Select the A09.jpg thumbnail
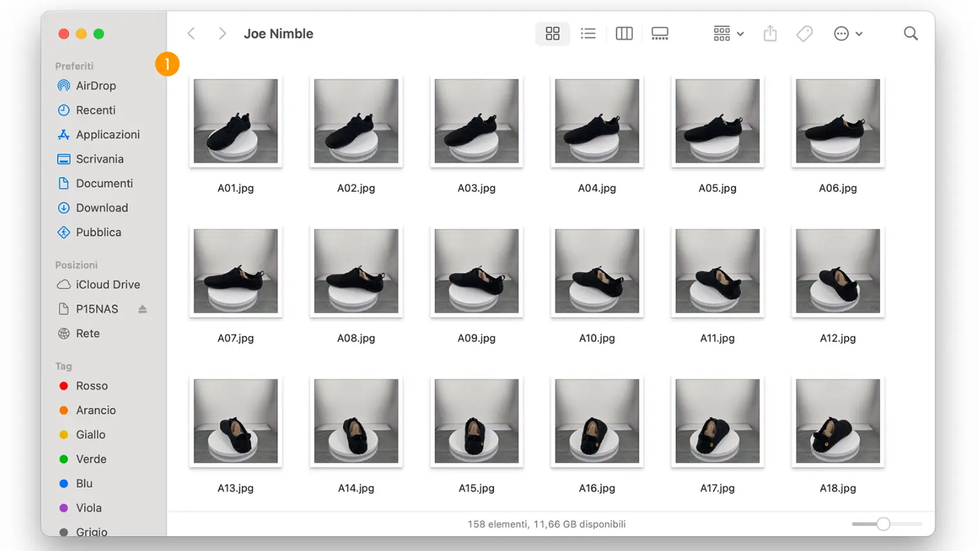The height and width of the screenshot is (551, 980). 476,271
